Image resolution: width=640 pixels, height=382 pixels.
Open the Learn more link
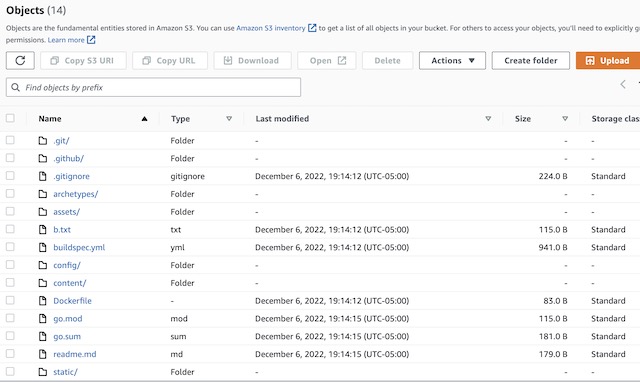click(66, 40)
